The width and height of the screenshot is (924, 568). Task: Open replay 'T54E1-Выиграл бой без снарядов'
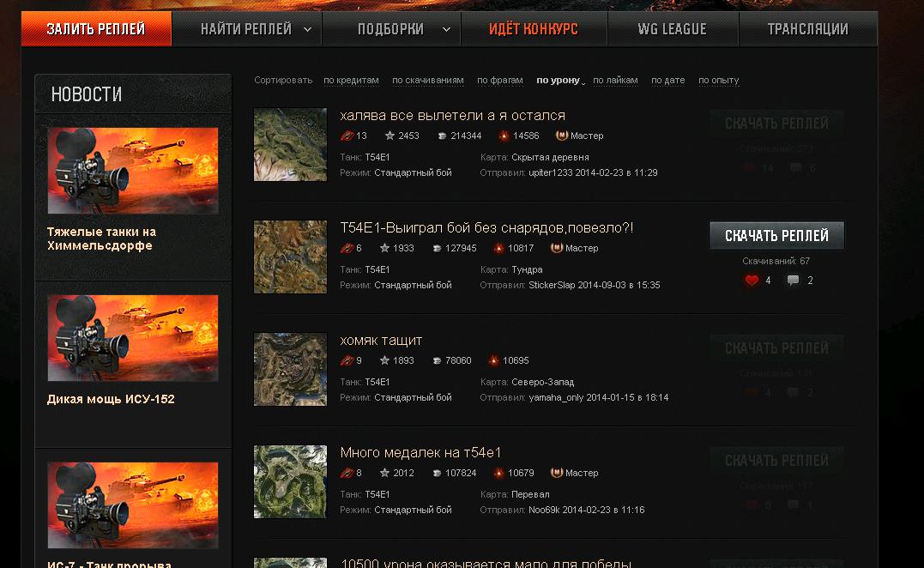[486, 227]
